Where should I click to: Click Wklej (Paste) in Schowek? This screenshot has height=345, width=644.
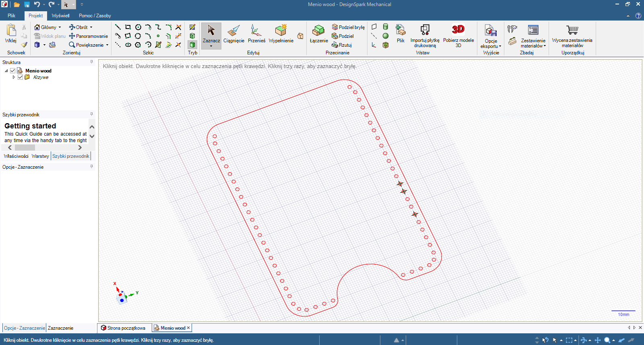(11, 34)
